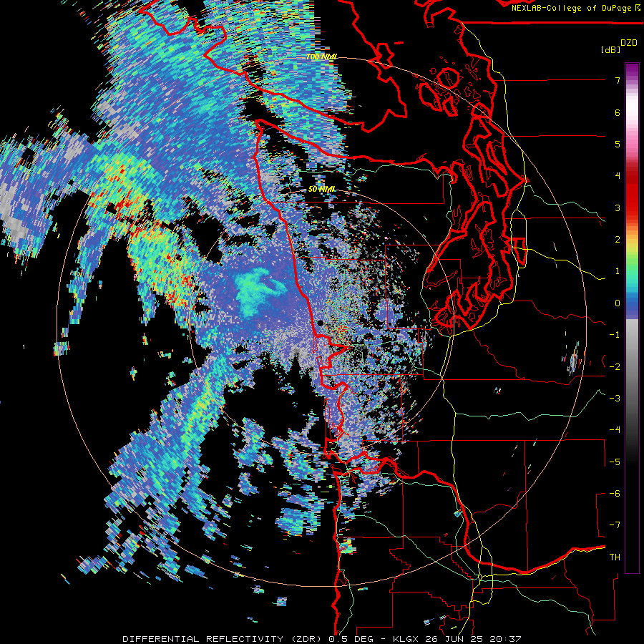The image size is (644, 644).
Task: Click the [dB] unit label
Action: [610, 49]
